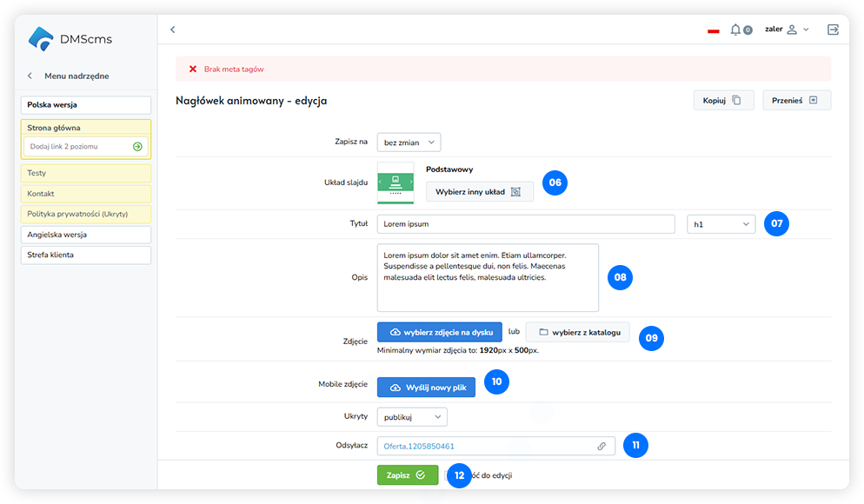The width and height of the screenshot is (864, 504).
Task: Expand the h1 heading level dropdown
Action: pyautogui.click(x=721, y=224)
